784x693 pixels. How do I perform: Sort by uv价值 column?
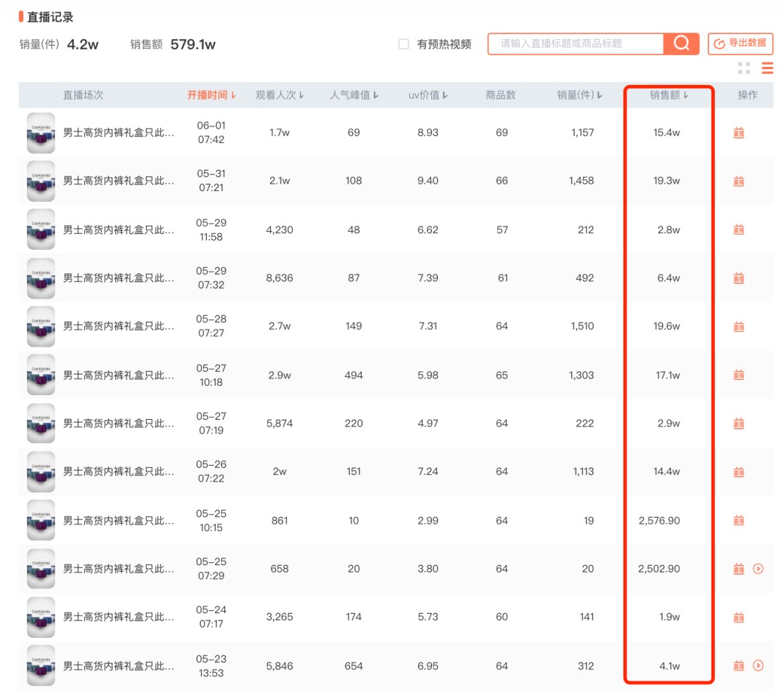point(428,95)
